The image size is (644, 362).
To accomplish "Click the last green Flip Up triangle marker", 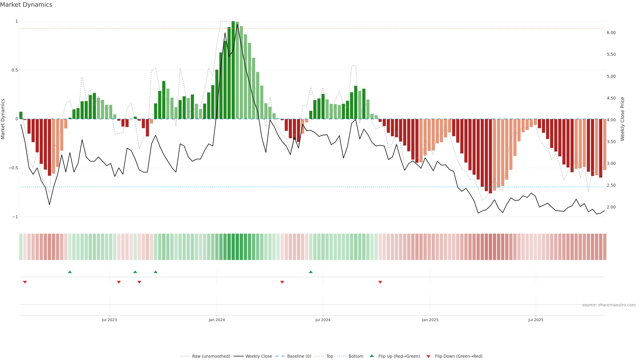I will coord(310,272).
